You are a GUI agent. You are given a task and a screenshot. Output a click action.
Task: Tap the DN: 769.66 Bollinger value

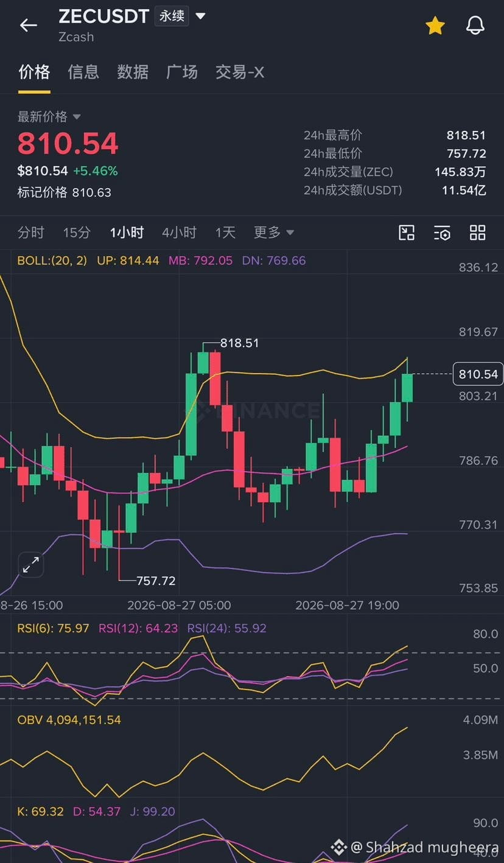point(274,260)
